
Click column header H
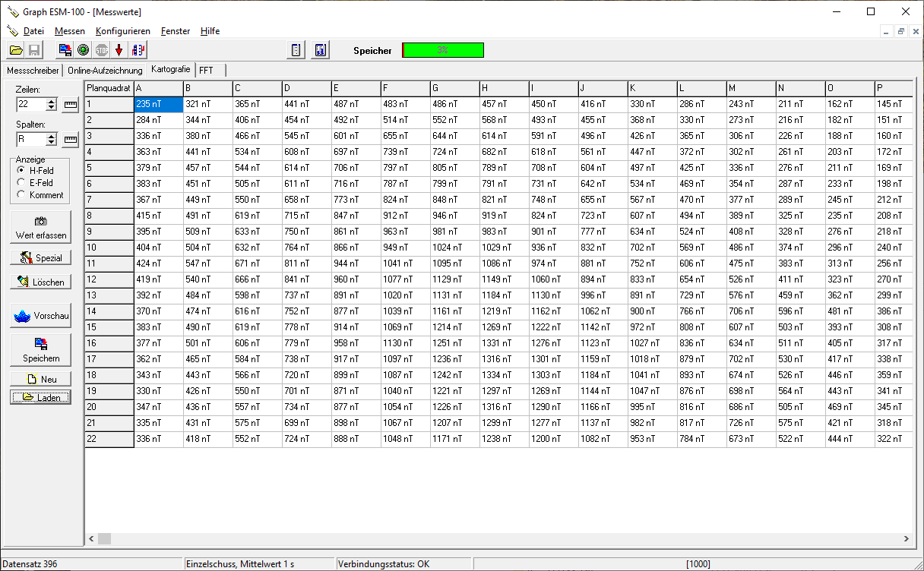pos(505,88)
